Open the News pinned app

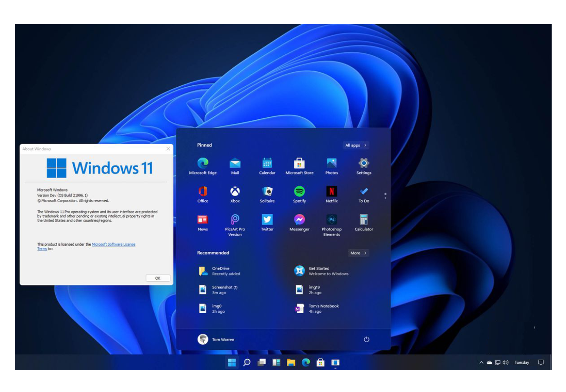point(203,223)
